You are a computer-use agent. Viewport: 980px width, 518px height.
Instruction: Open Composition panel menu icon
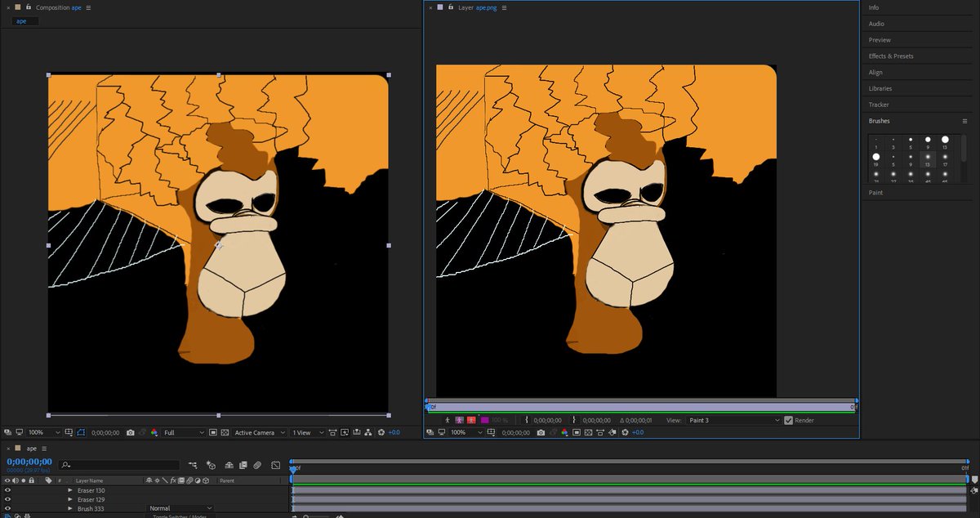tap(88, 7)
